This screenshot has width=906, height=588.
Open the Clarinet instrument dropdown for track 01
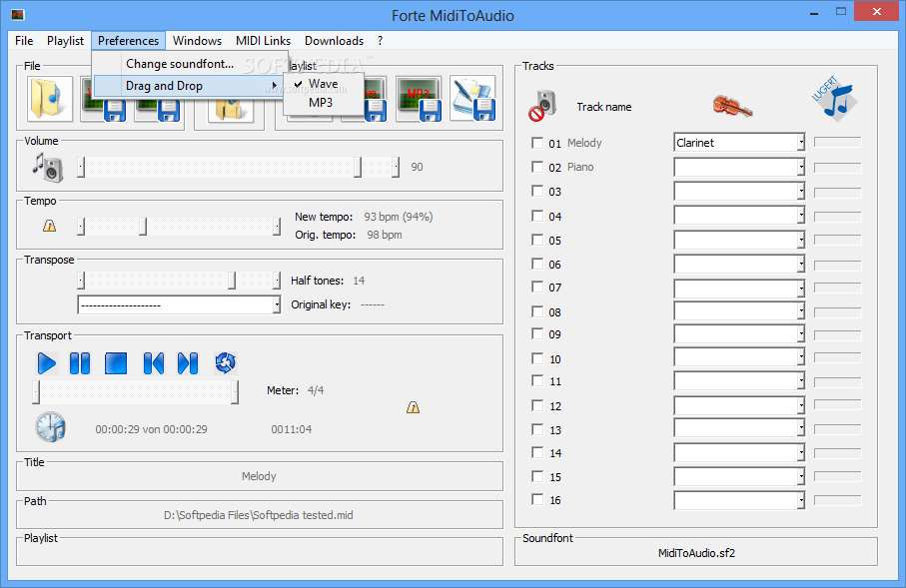[801, 142]
